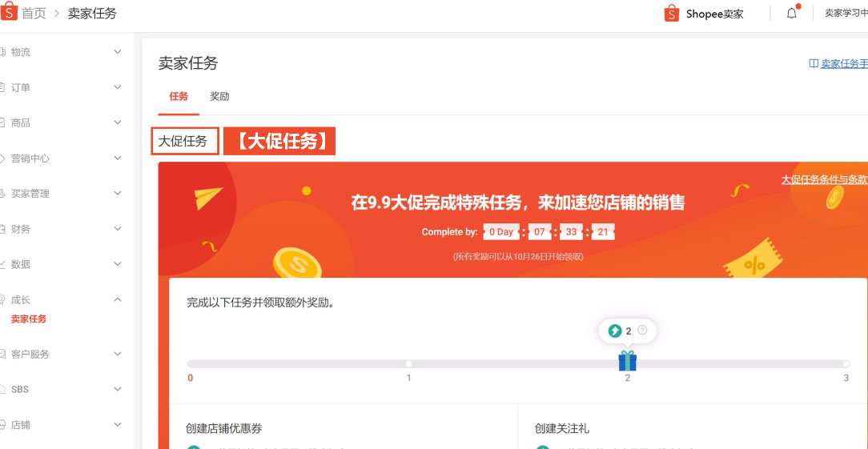
Task: Expand the 营销中心 menu chevron
Action: pyautogui.click(x=118, y=158)
